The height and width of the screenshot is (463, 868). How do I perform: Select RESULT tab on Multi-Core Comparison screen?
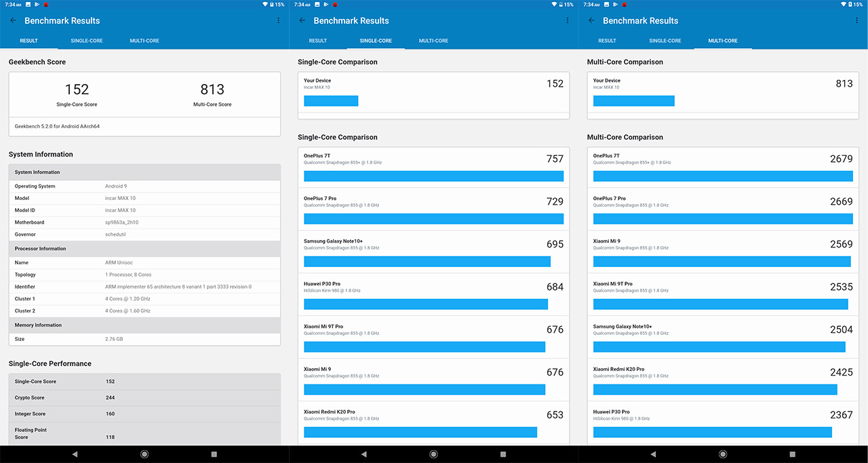(608, 41)
